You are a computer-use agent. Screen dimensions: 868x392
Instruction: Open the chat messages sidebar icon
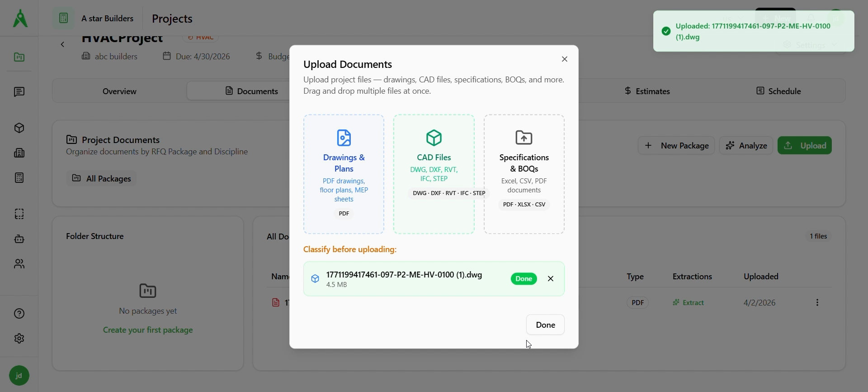point(19,92)
